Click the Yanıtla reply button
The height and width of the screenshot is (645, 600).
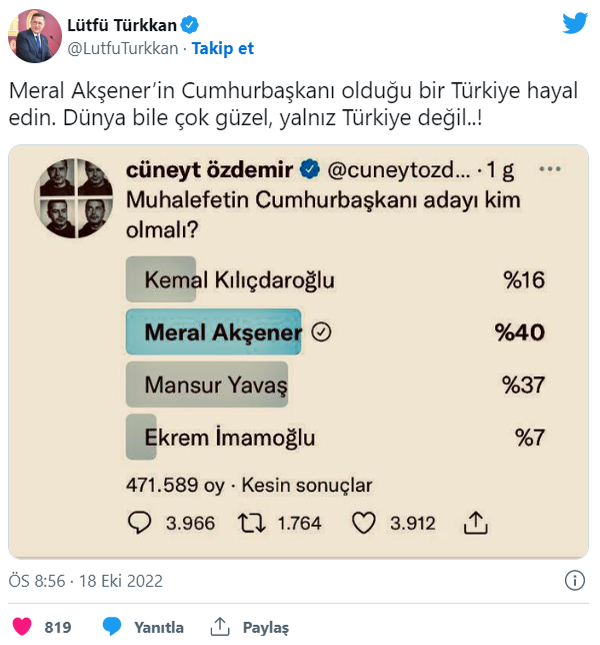coord(159,627)
